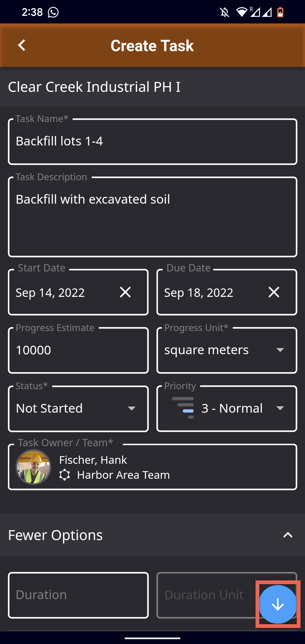The width and height of the screenshot is (305, 644).
Task: Open the Priority dropdown
Action: coord(227,408)
